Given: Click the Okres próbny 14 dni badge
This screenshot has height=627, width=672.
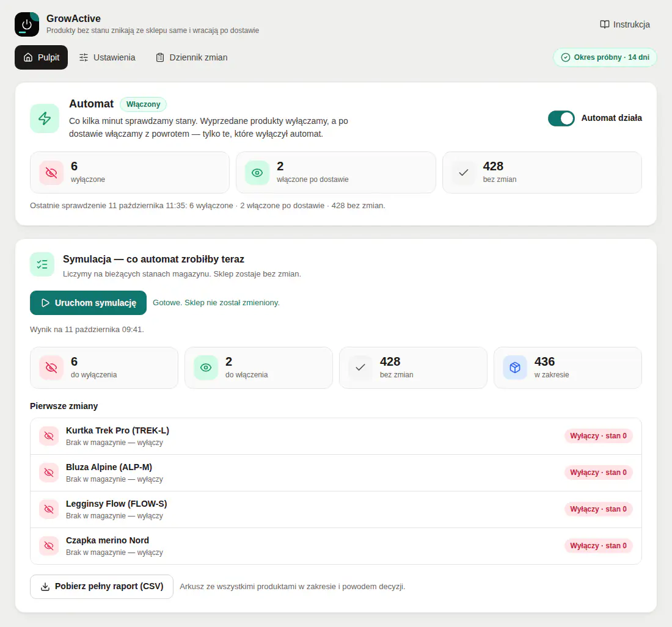Looking at the screenshot, I should (605, 57).
